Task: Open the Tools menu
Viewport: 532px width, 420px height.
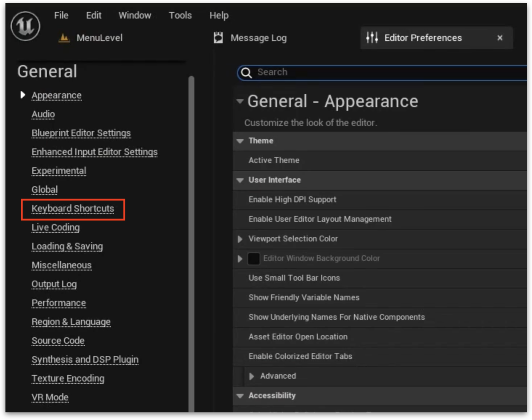Action: pyautogui.click(x=180, y=15)
